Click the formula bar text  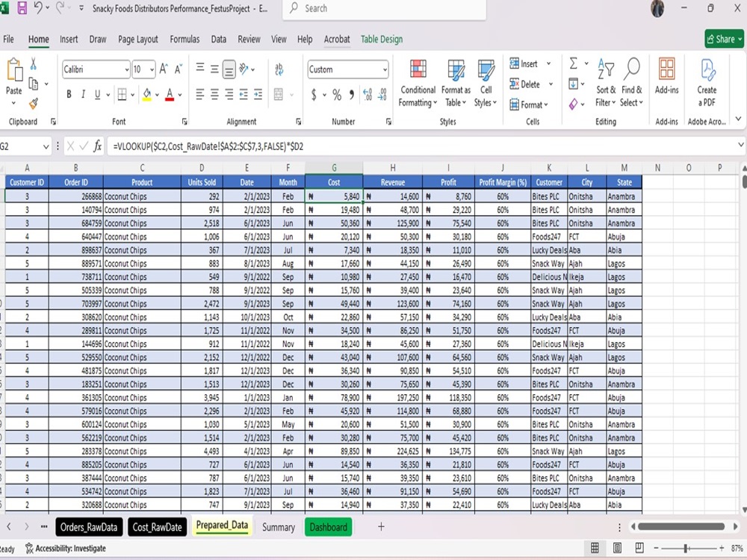pos(208,146)
